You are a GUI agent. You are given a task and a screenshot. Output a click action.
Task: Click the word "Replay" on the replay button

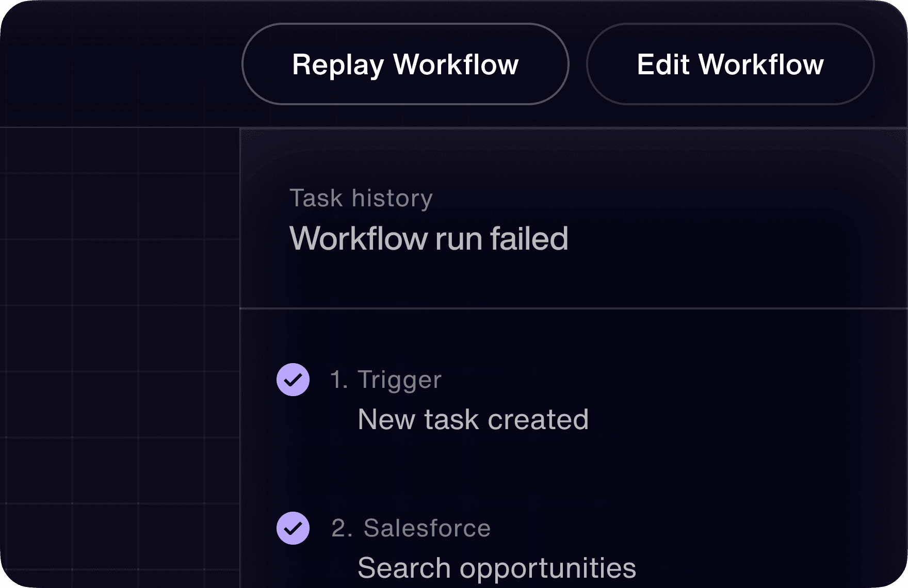tap(338, 65)
